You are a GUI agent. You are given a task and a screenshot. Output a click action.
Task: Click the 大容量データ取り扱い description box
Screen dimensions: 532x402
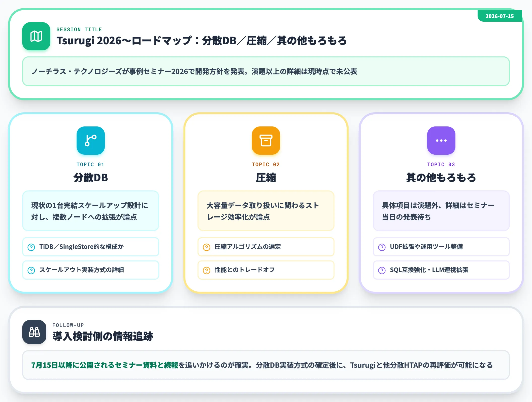tap(266, 211)
